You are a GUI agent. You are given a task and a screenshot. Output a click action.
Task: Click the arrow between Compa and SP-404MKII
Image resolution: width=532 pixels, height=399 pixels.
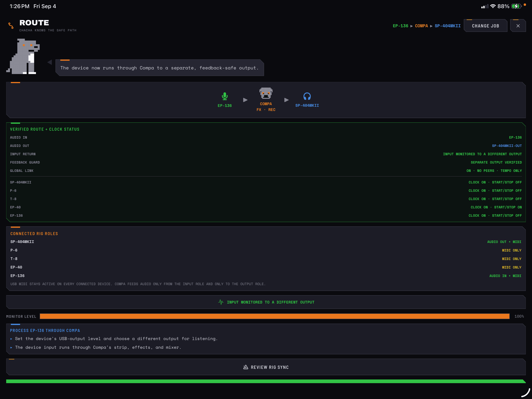[x=286, y=100]
